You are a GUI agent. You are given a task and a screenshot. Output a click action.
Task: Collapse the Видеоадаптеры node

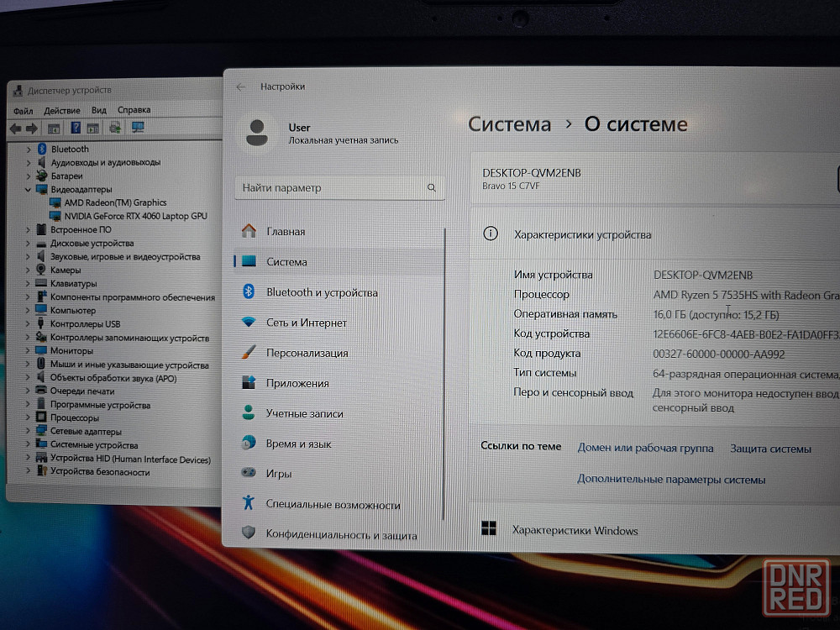(28, 189)
